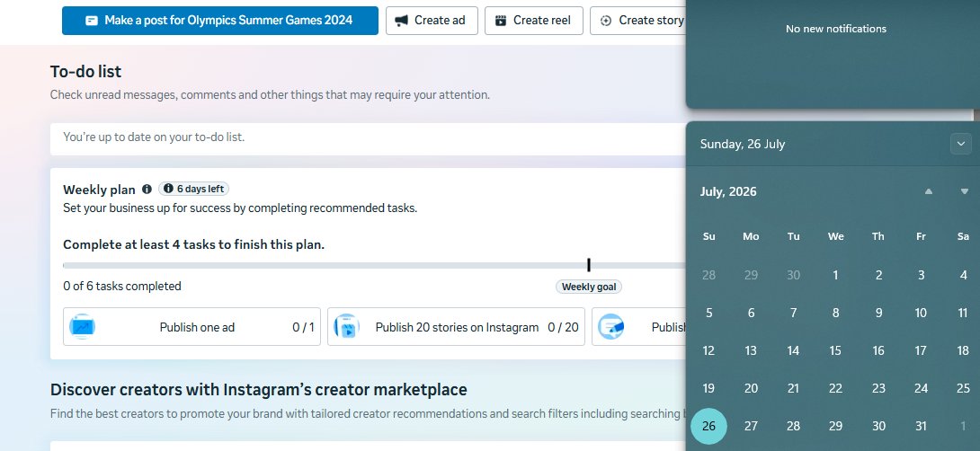Click the weekly plan progress bar
Screen dimensions: 980x451
click(374, 265)
